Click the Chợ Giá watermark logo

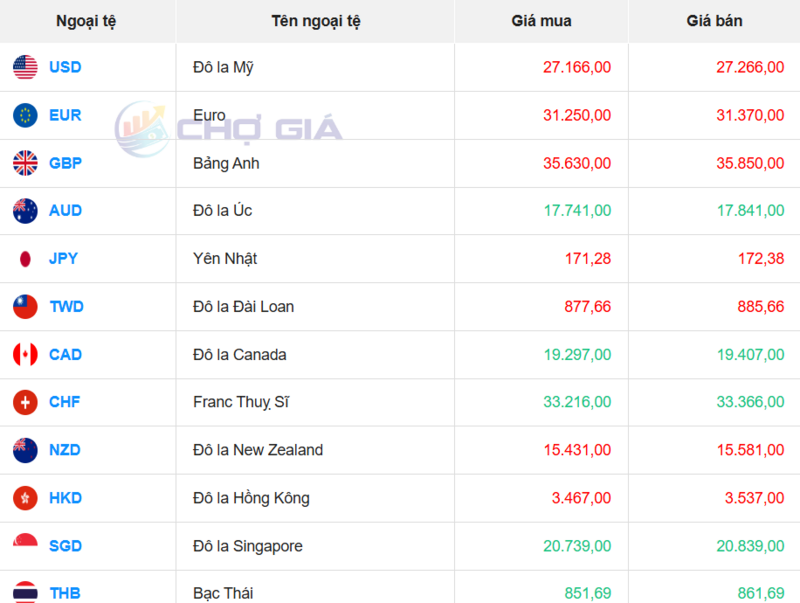click(228, 128)
